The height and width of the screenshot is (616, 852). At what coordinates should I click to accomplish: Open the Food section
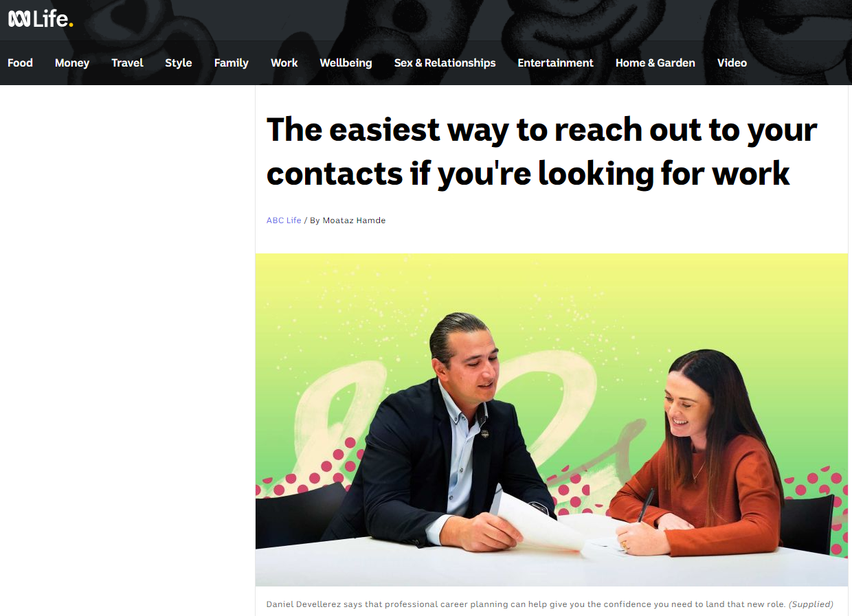tap(20, 62)
